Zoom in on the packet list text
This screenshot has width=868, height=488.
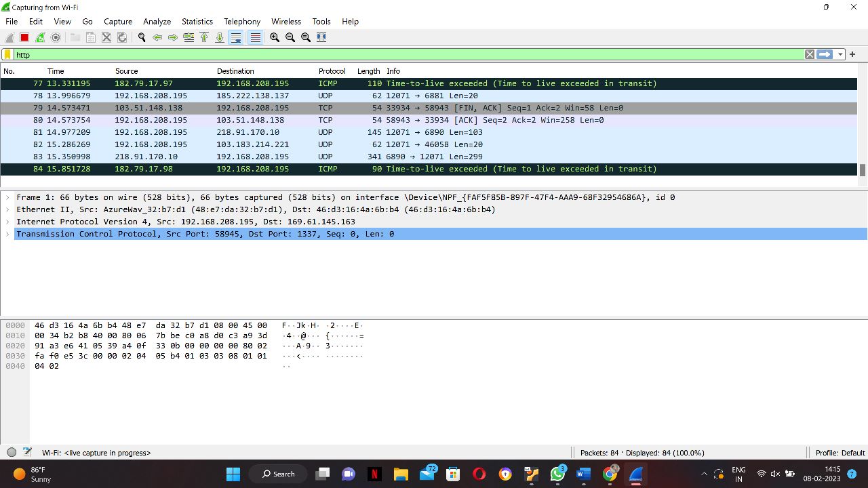click(274, 37)
